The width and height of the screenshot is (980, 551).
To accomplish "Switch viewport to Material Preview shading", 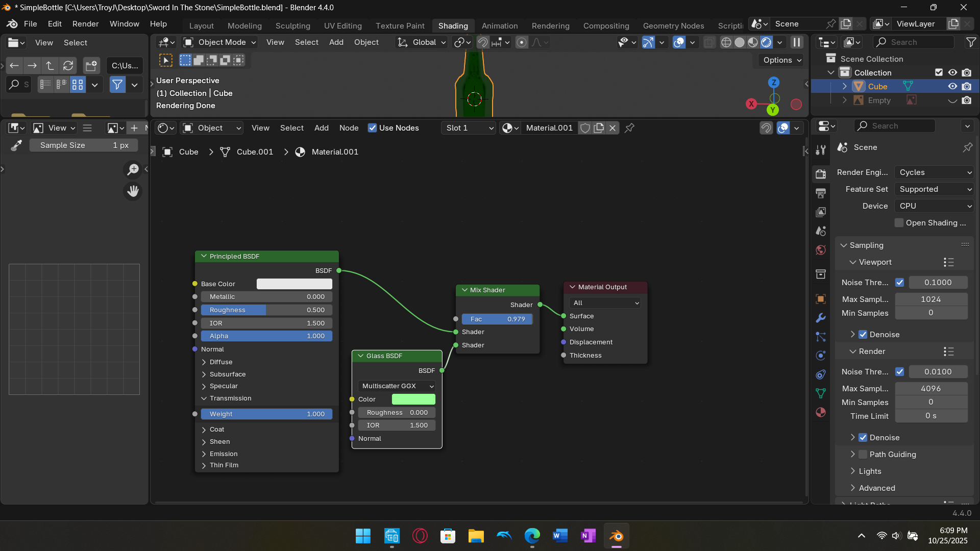I will [753, 42].
